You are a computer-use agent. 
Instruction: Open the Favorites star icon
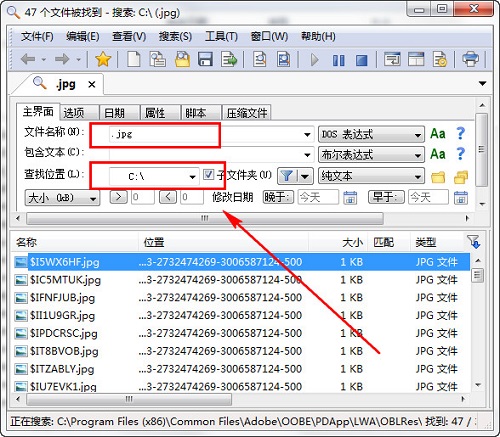(x=103, y=60)
